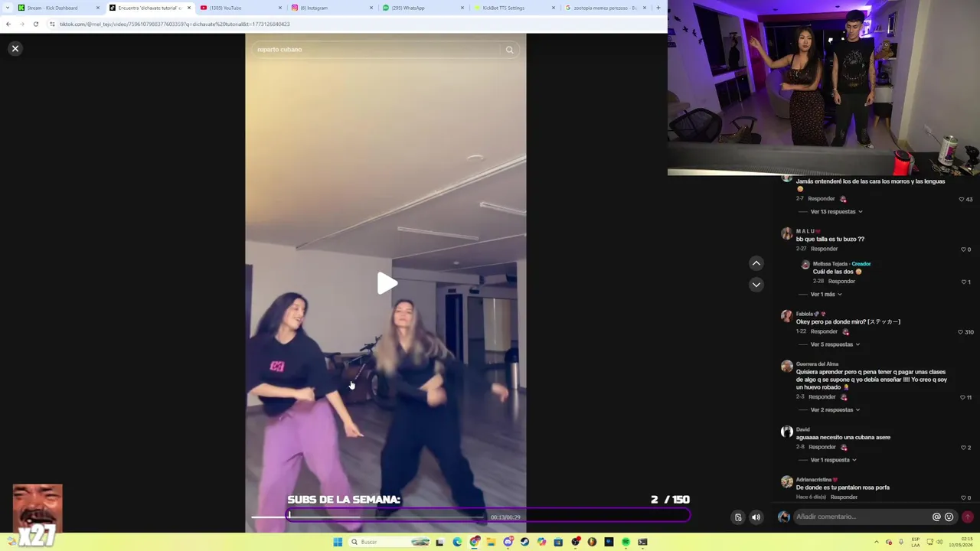Expand 'Ver 13 respuestas'

836,211
